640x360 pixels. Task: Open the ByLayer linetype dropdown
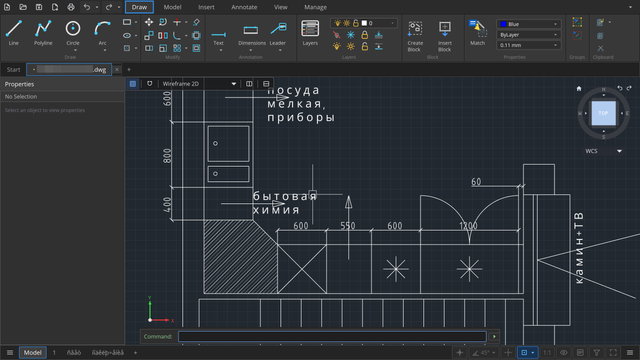[x=529, y=35]
